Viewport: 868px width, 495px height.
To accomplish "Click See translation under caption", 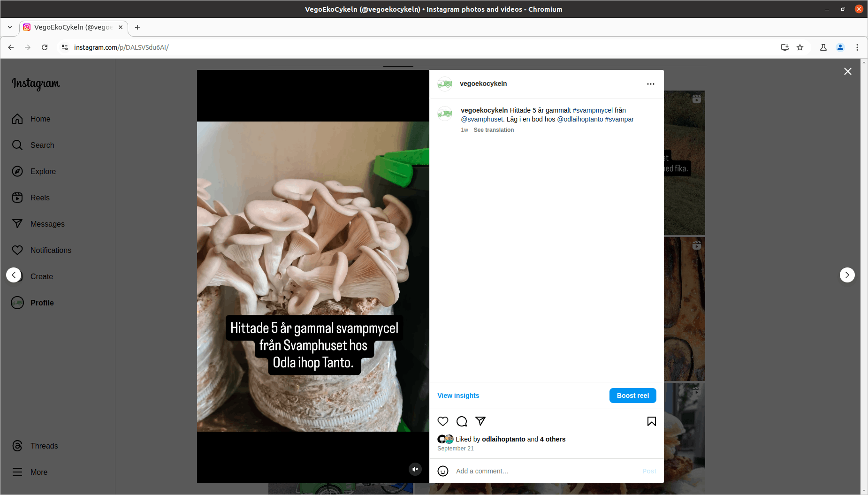I will pyautogui.click(x=494, y=130).
